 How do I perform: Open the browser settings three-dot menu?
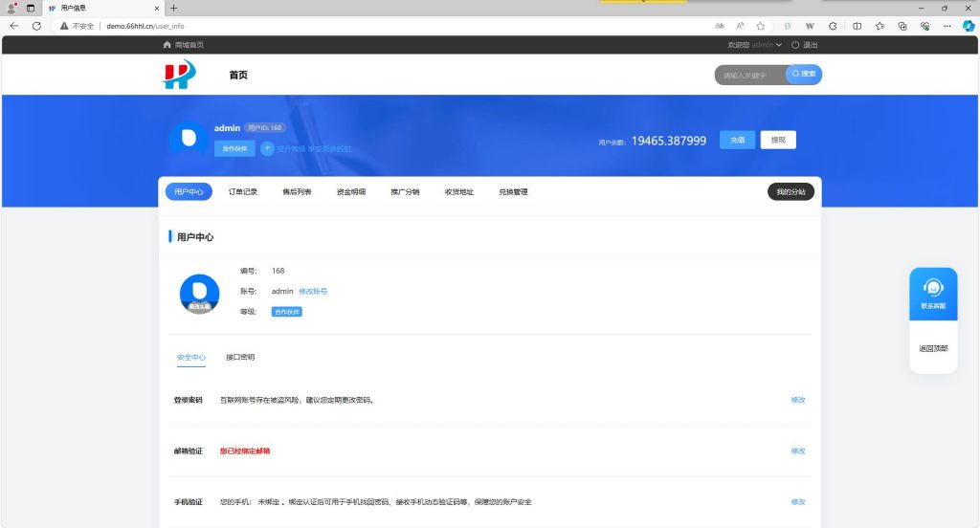tap(947, 26)
